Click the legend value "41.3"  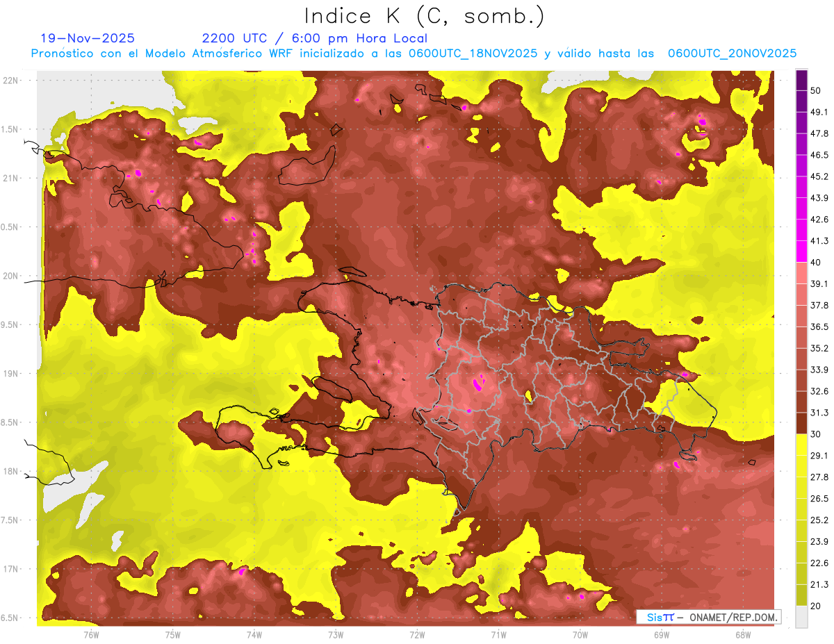click(x=819, y=241)
